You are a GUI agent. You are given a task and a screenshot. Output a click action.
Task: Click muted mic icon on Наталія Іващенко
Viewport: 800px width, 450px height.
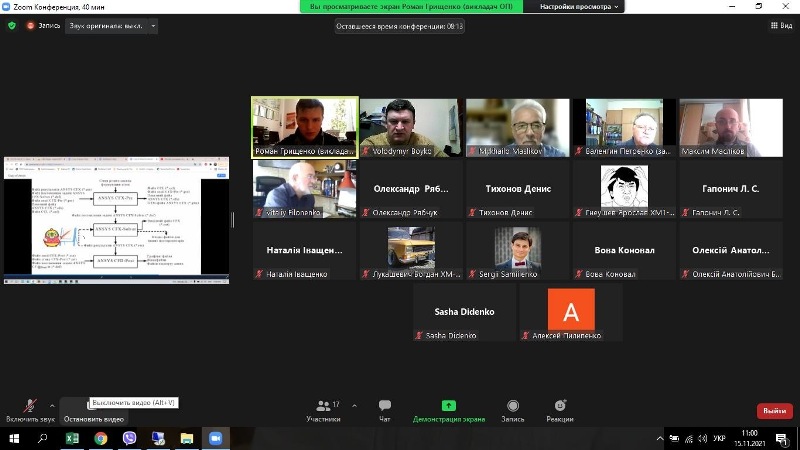259,274
